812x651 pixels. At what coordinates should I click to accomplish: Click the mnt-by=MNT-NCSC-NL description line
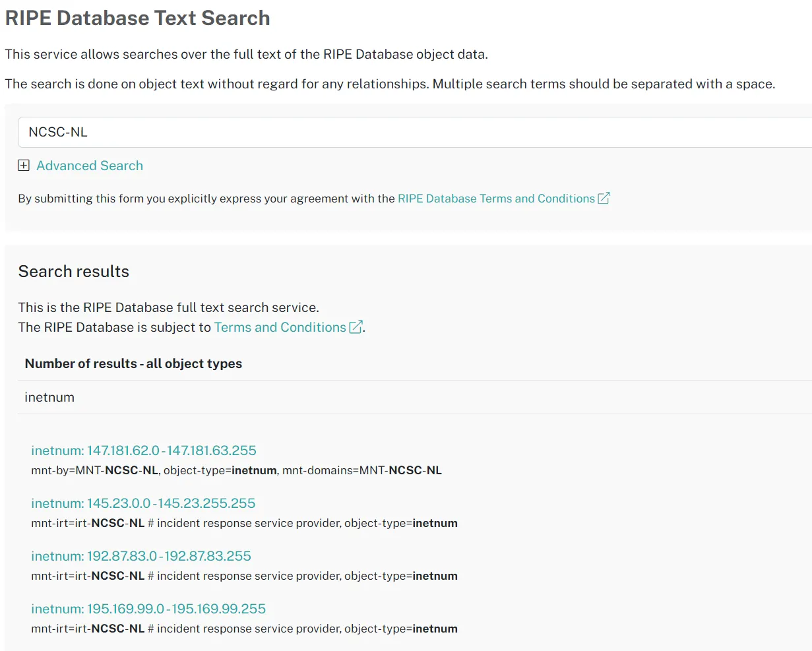click(x=236, y=470)
